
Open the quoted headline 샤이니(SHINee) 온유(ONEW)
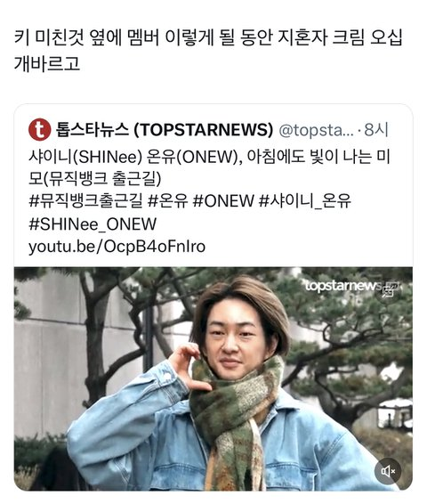(x=133, y=157)
